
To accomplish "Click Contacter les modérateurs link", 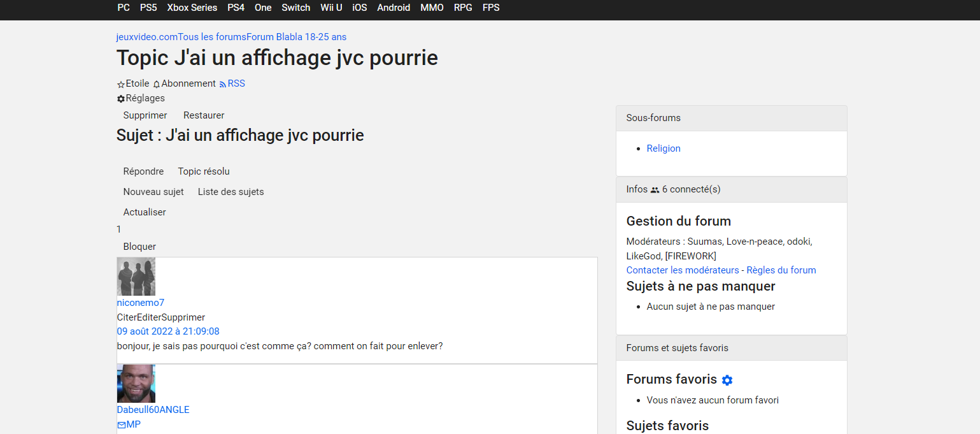I will pyautogui.click(x=683, y=270).
